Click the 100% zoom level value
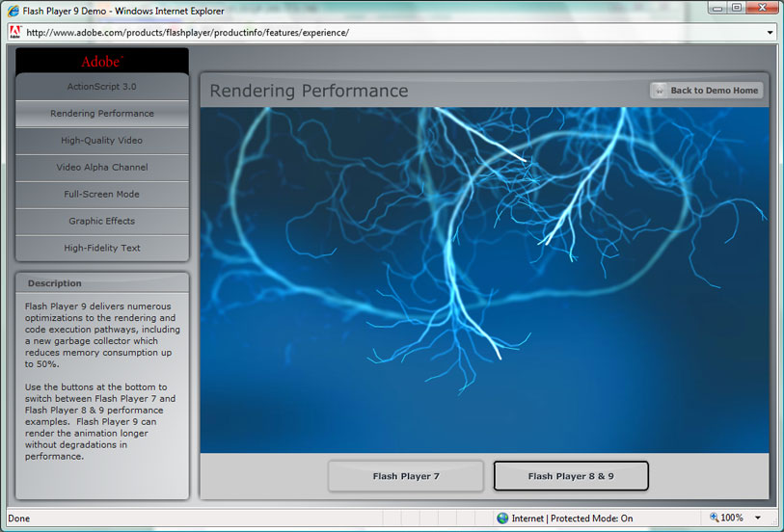This screenshot has height=532, width=784. tap(732, 518)
